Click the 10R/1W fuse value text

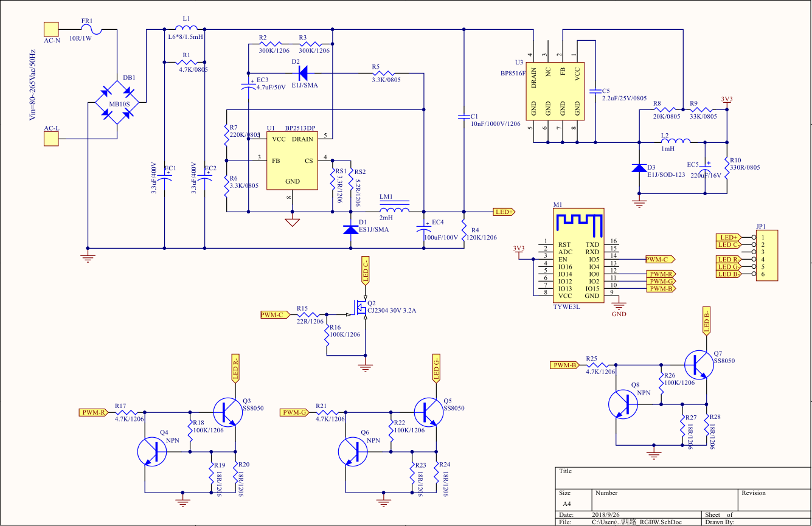coord(82,38)
